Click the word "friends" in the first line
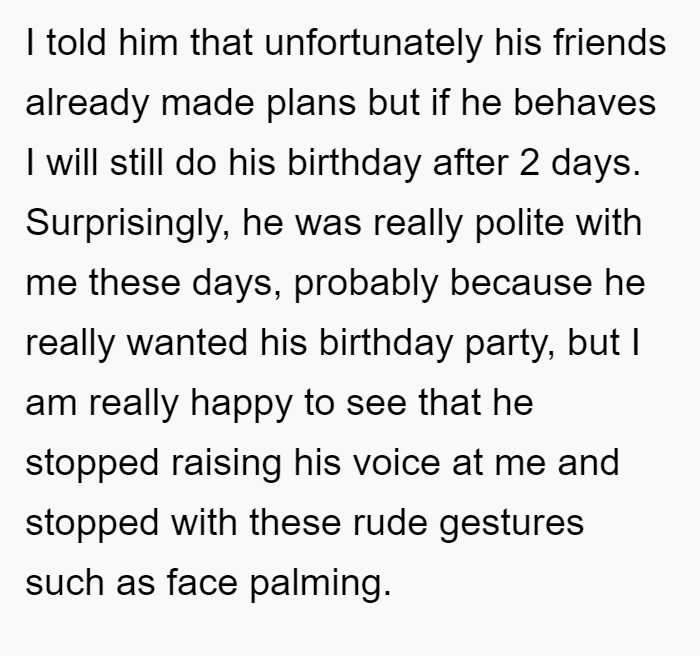The image size is (700, 656). click(610, 41)
